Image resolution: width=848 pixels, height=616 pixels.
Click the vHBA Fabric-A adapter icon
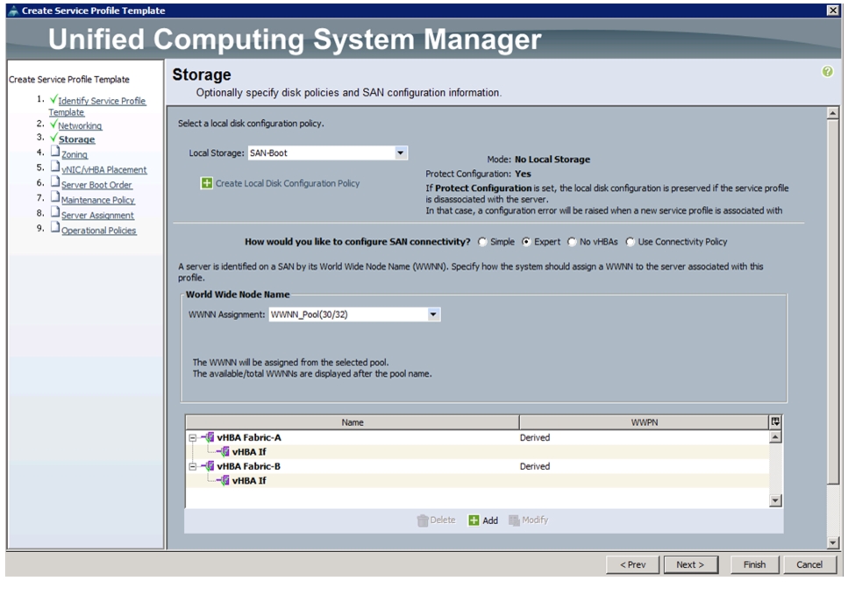coord(210,437)
